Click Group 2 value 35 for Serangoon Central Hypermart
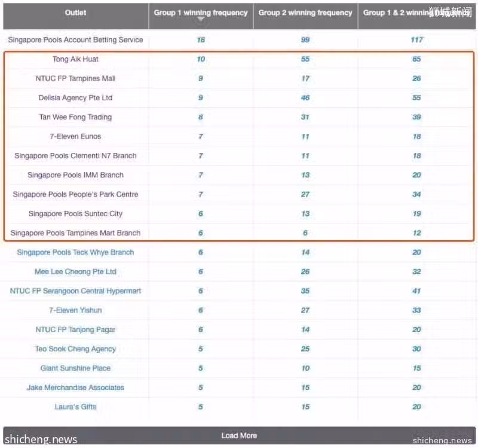This screenshot has width=478, height=448. tap(305, 291)
